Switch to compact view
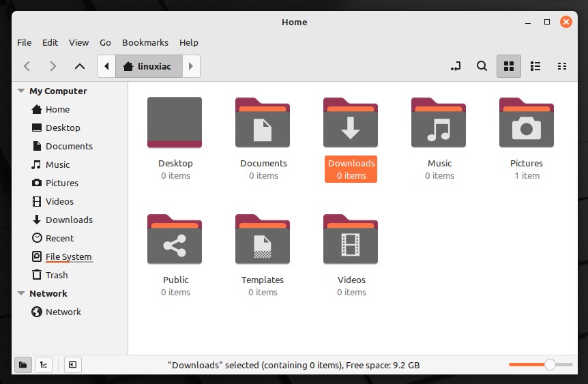 coord(562,66)
